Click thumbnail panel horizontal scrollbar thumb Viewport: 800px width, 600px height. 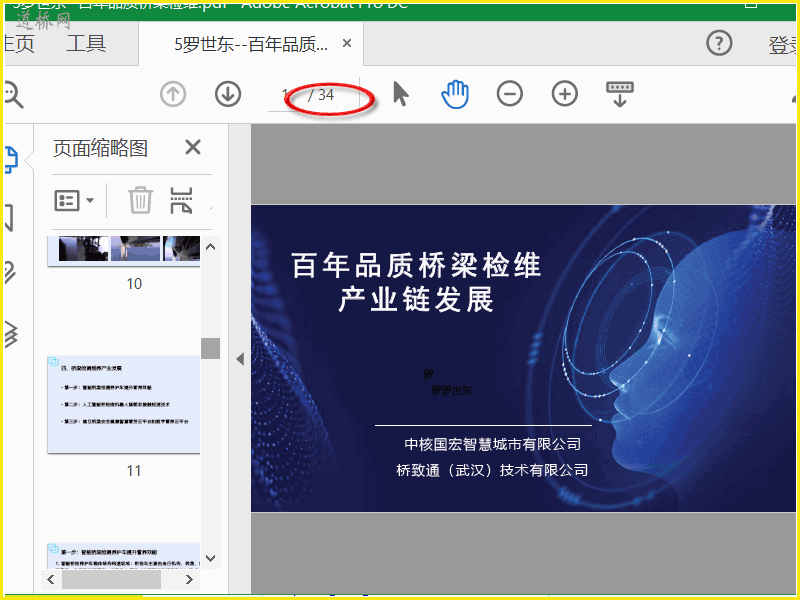point(111,579)
